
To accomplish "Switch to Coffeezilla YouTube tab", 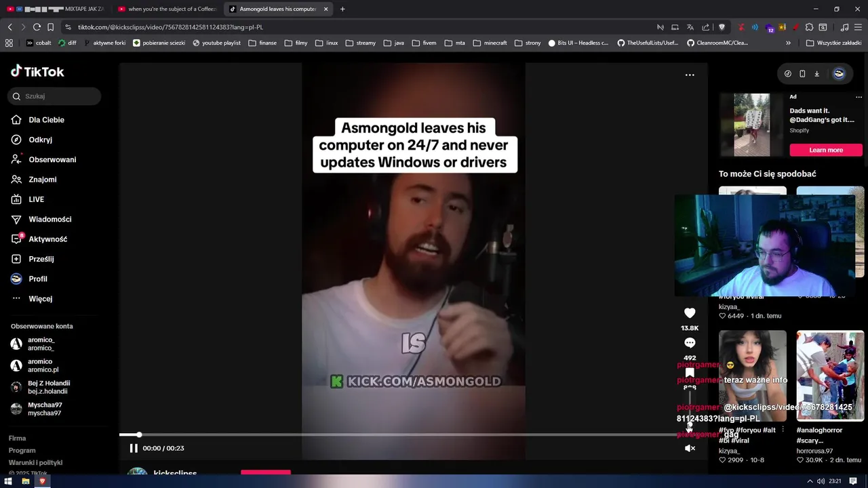I will click(166, 9).
